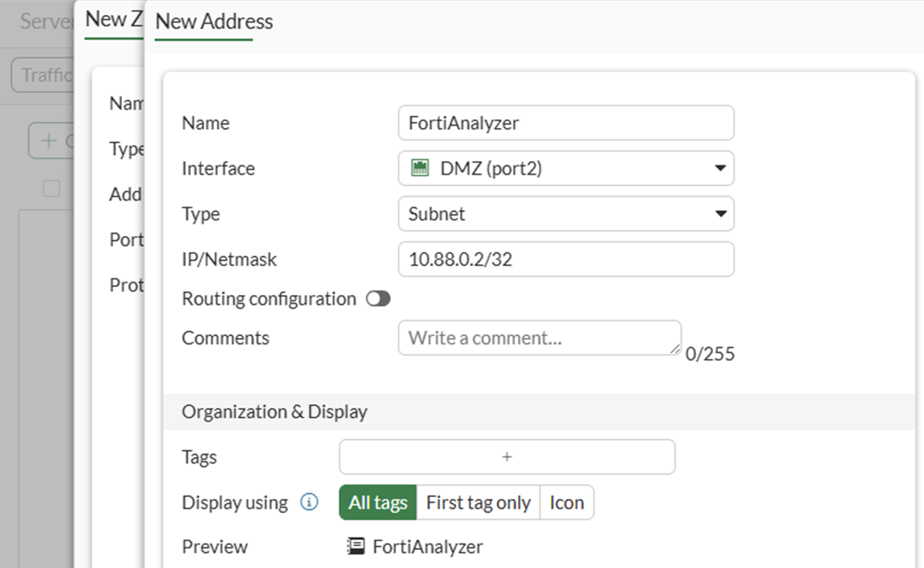Focus the Comments text area
Viewport: 924px width, 568px height.
point(539,338)
